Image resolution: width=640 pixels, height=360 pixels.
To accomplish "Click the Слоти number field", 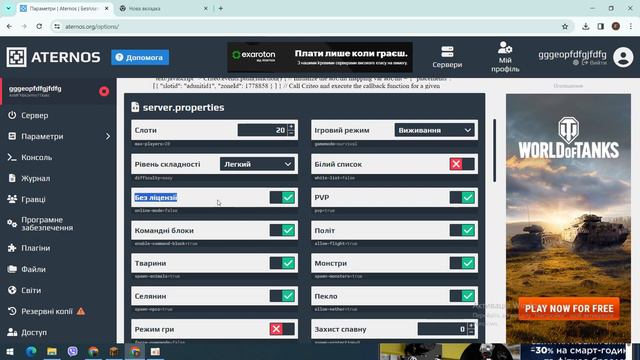I will tap(262, 130).
